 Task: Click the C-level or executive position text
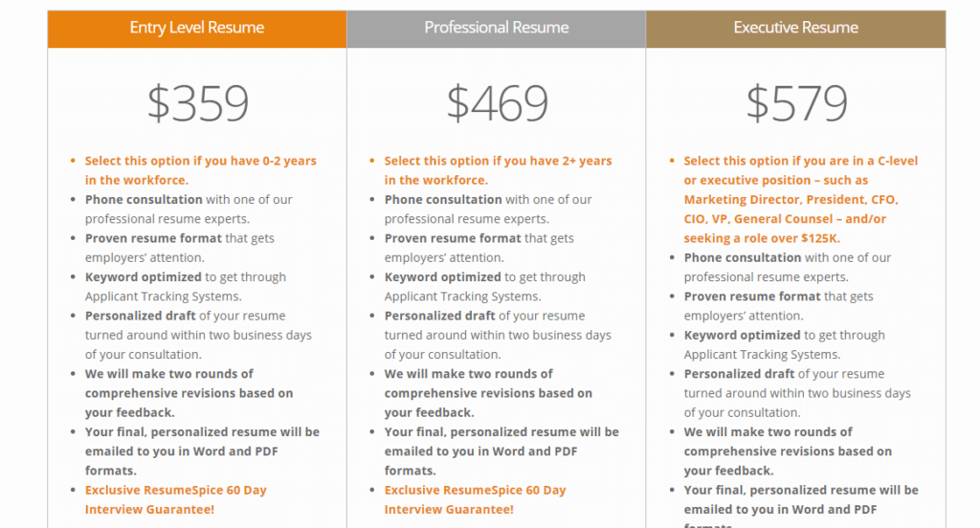801,199
